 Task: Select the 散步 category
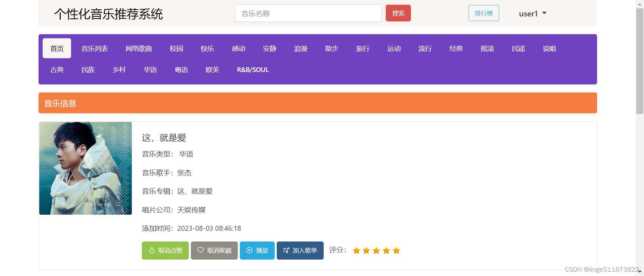tap(332, 48)
